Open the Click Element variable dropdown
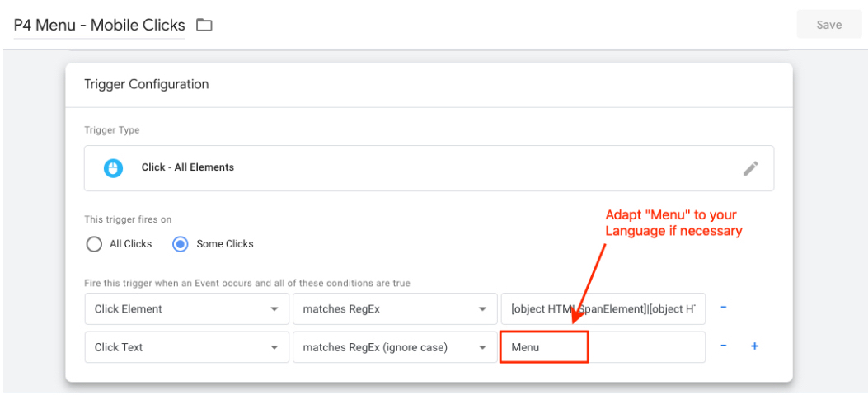Image resolution: width=868 pixels, height=395 pixels. tap(186, 309)
